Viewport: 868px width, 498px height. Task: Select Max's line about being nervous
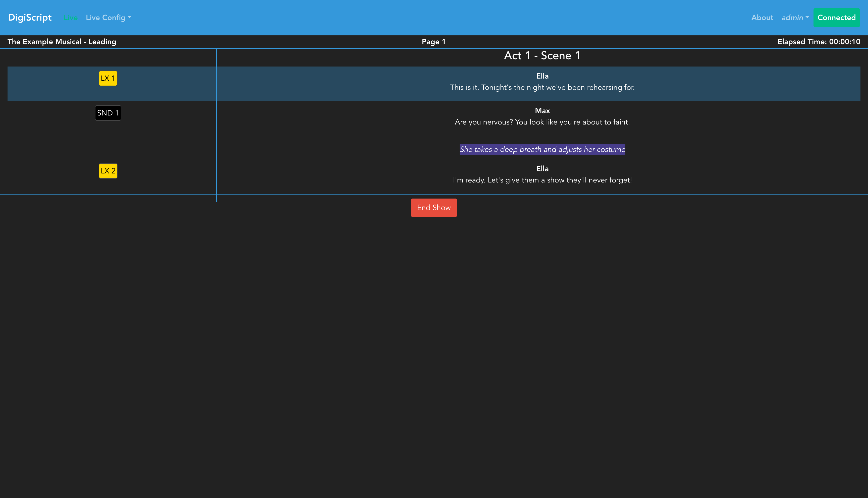tap(542, 122)
